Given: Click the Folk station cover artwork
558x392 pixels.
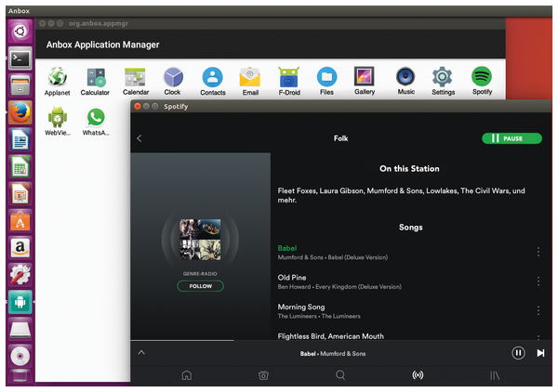Looking at the screenshot, I should point(200,239).
